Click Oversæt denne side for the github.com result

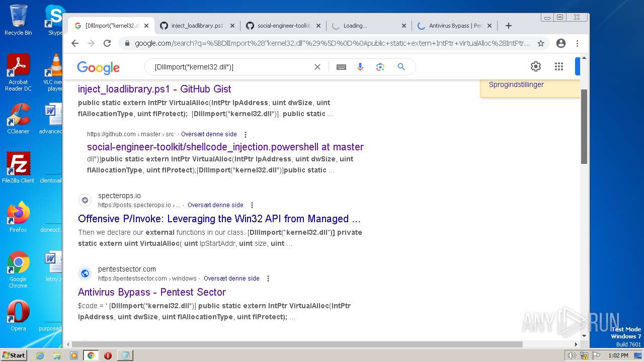(209, 134)
